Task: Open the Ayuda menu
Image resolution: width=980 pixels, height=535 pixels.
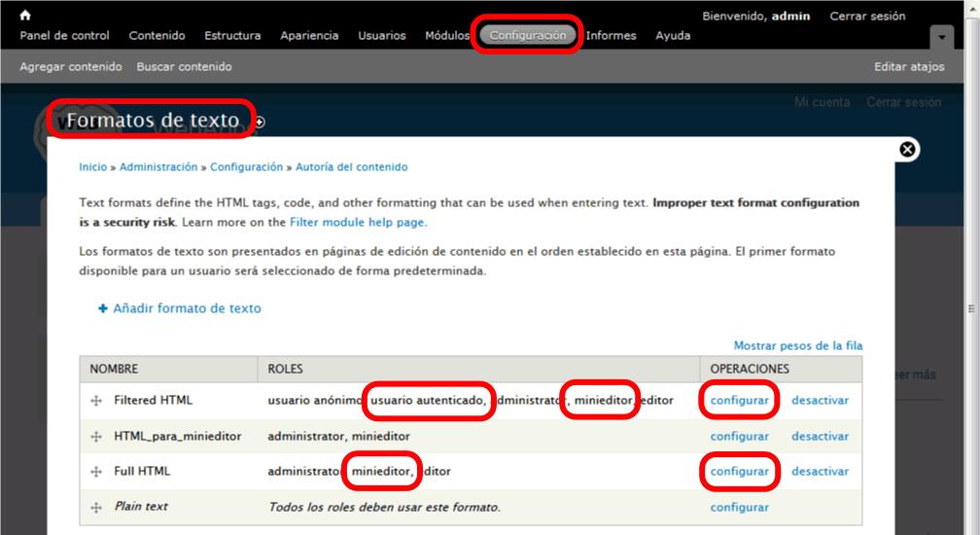Action: click(x=673, y=36)
